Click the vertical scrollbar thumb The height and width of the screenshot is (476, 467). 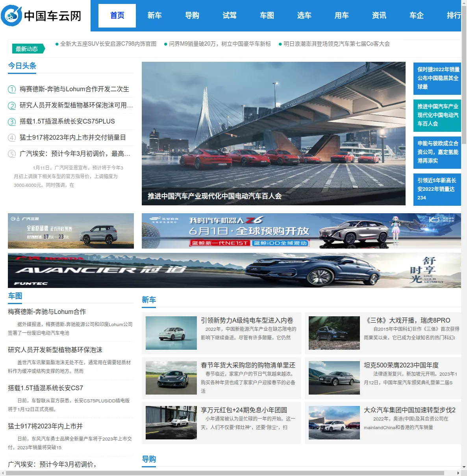point(464,75)
